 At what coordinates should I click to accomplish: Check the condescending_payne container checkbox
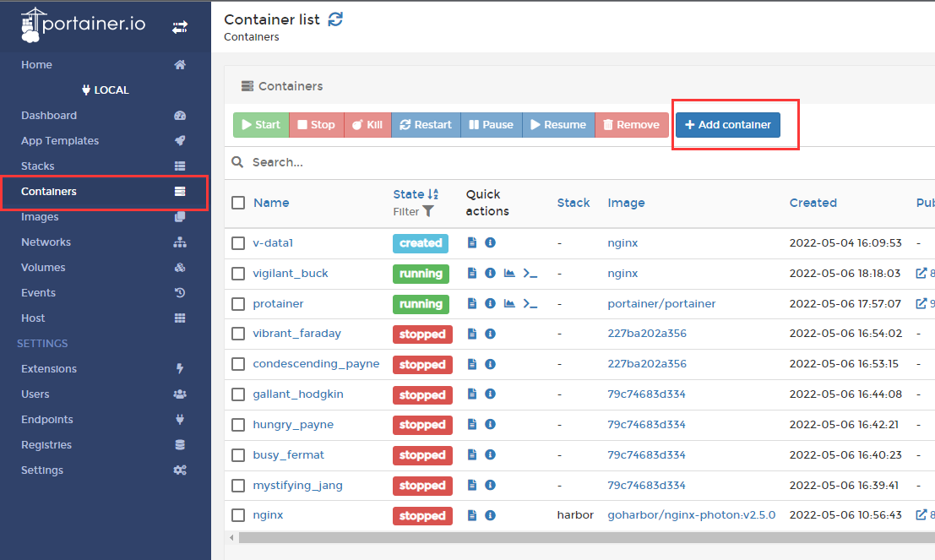click(x=238, y=364)
